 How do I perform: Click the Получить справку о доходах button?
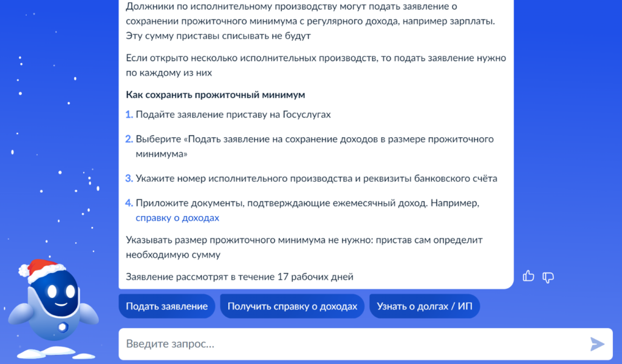point(292,306)
